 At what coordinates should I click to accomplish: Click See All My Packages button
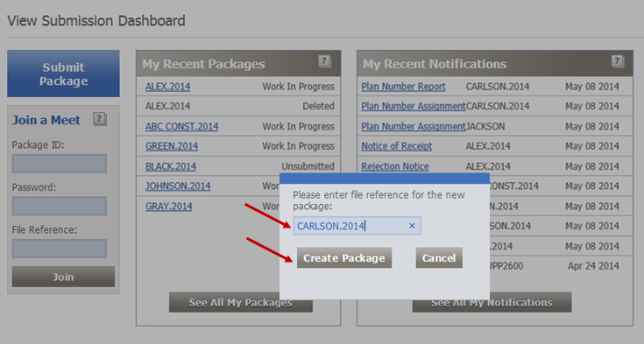[x=241, y=303]
